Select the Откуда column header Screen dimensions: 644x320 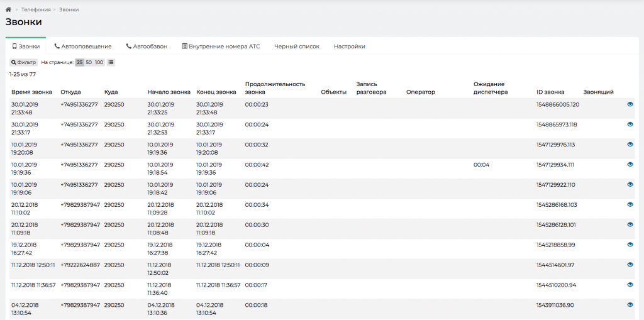[70, 92]
